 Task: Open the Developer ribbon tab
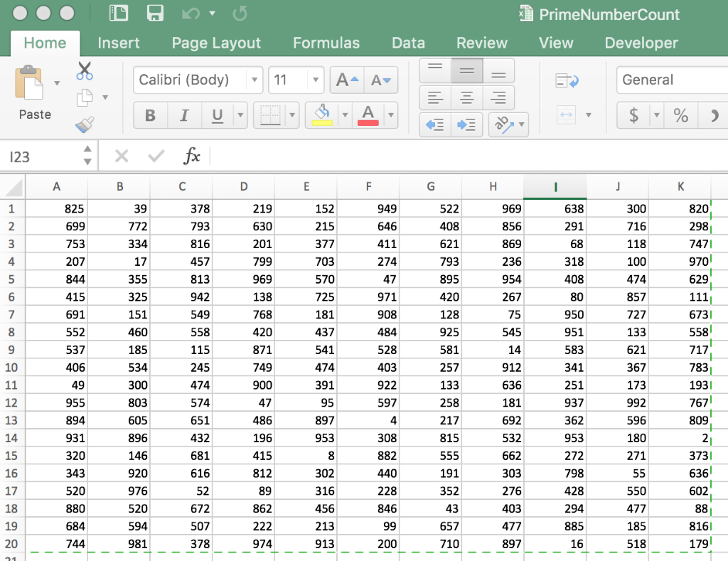641,43
